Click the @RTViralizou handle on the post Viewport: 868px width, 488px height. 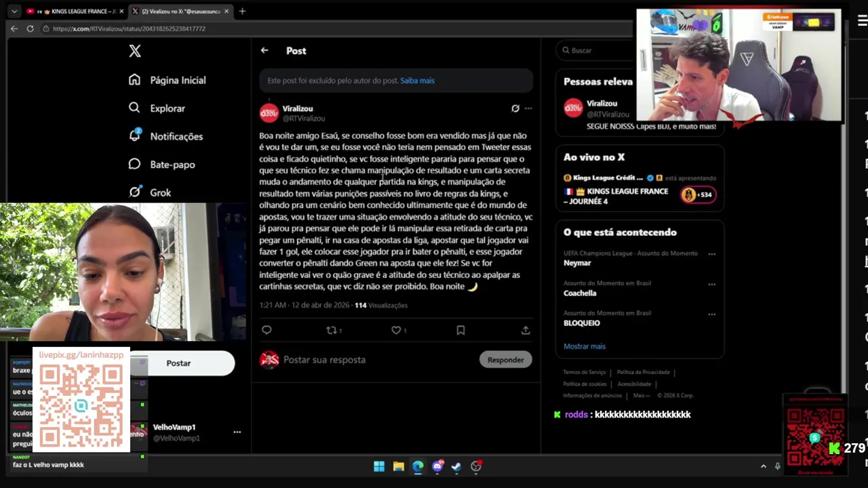(304, 119)
